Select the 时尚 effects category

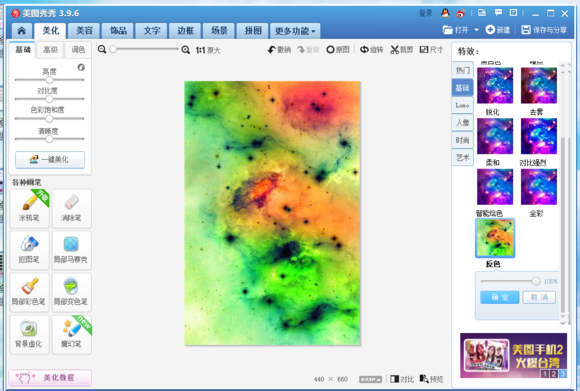tap(462, 140)
